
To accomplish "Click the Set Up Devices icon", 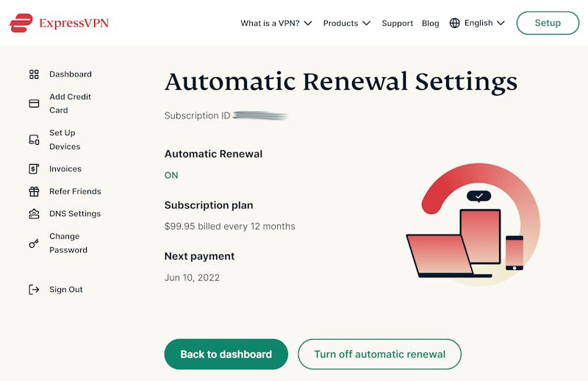I will tap(34, 140).
